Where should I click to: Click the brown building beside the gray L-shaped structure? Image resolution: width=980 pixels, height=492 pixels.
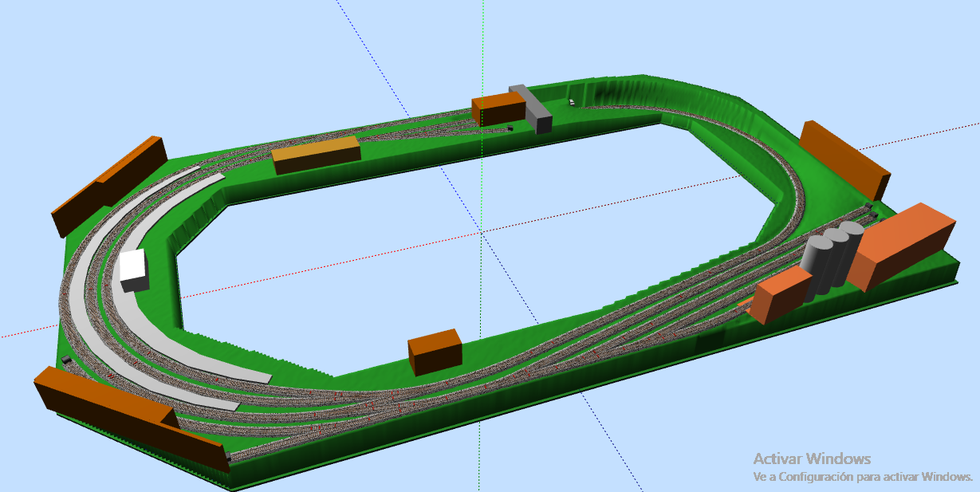498,109
